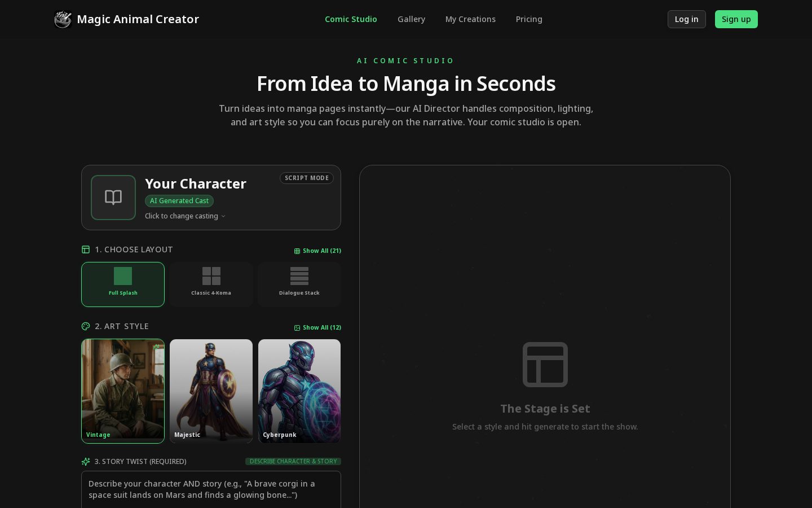
Task: Click the Magic Animal Creator logo icon
Action: (63, 19)
